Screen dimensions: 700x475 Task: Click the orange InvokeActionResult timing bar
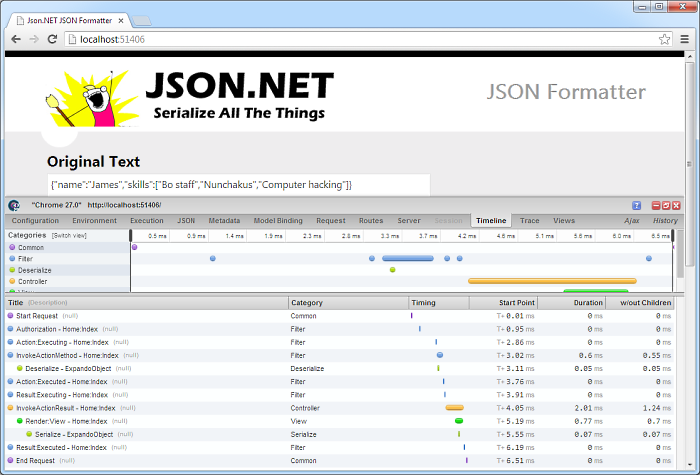click(x=454, y=408)
